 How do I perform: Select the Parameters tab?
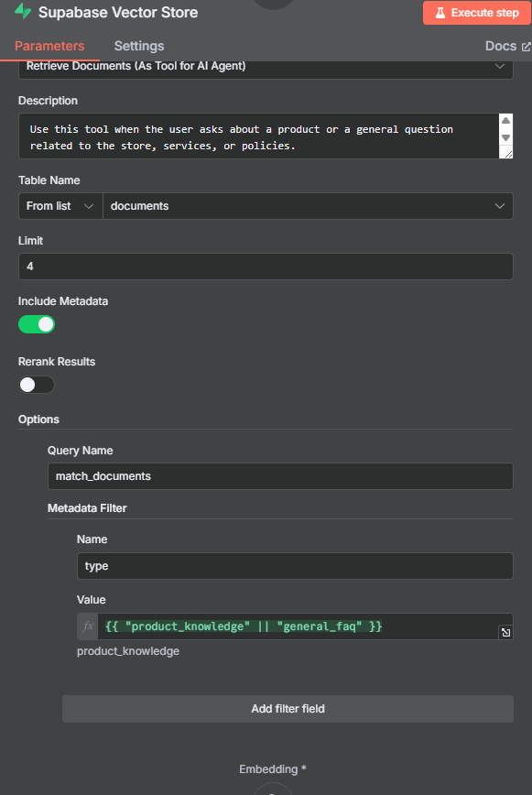[49, 46]
